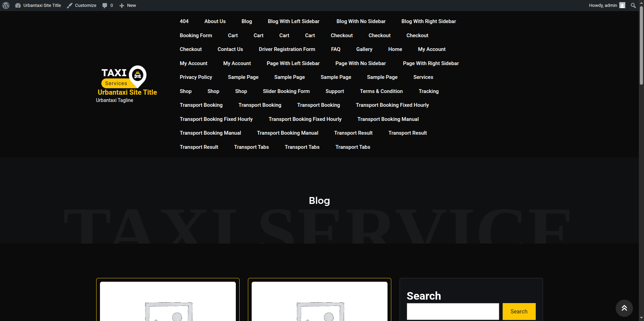
Task: Go to the Home page
Action: (x=395, y=49)
